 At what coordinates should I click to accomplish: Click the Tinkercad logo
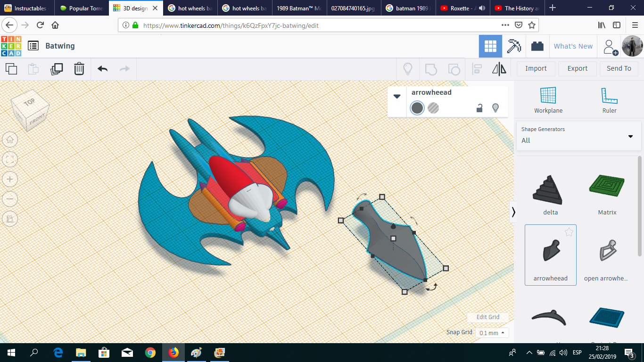point(11,46)
